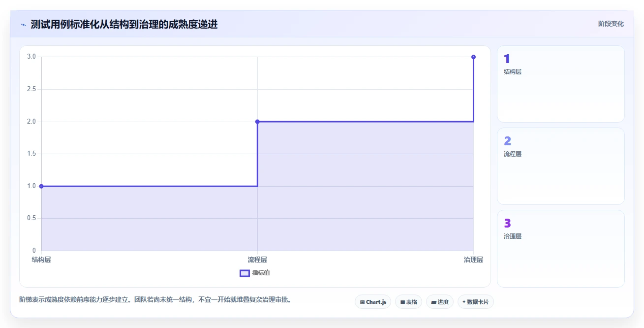Click the 3.0 y-axis value
This screenshot has height=328, width=644.
(x=31, y=57)
